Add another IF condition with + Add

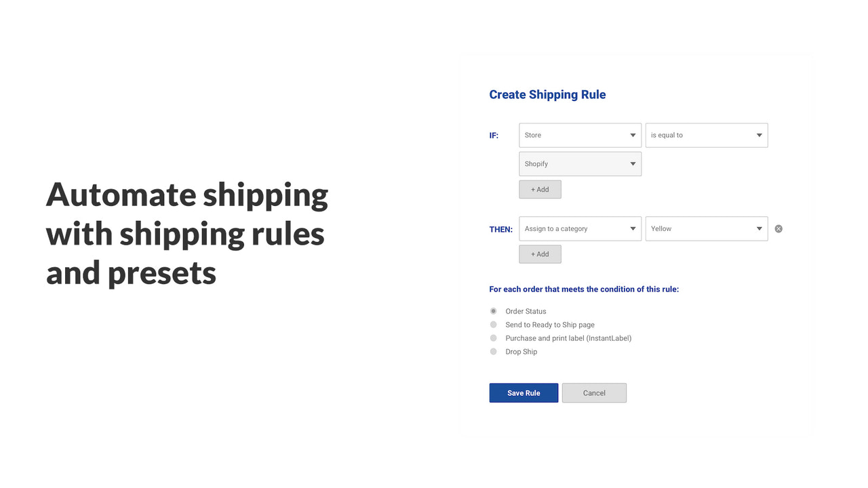[540, 189]
